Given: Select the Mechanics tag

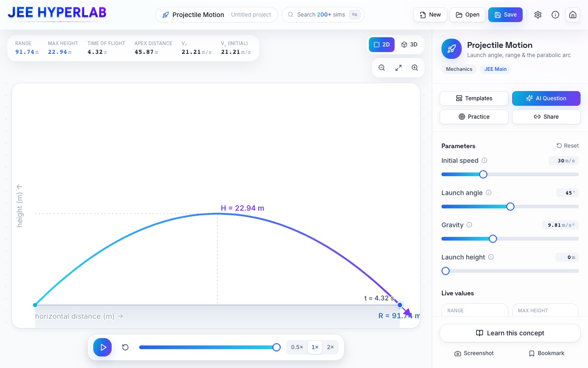Looking at the screenshot, I should pos(459,69).
